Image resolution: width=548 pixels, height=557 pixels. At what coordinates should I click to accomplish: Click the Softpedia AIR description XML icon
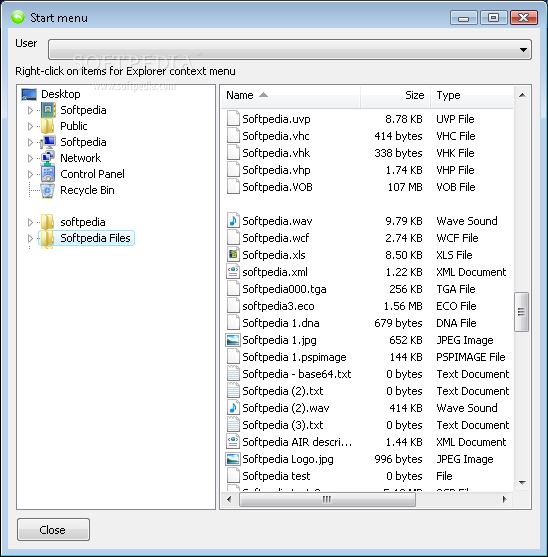(x=233, y=442)
